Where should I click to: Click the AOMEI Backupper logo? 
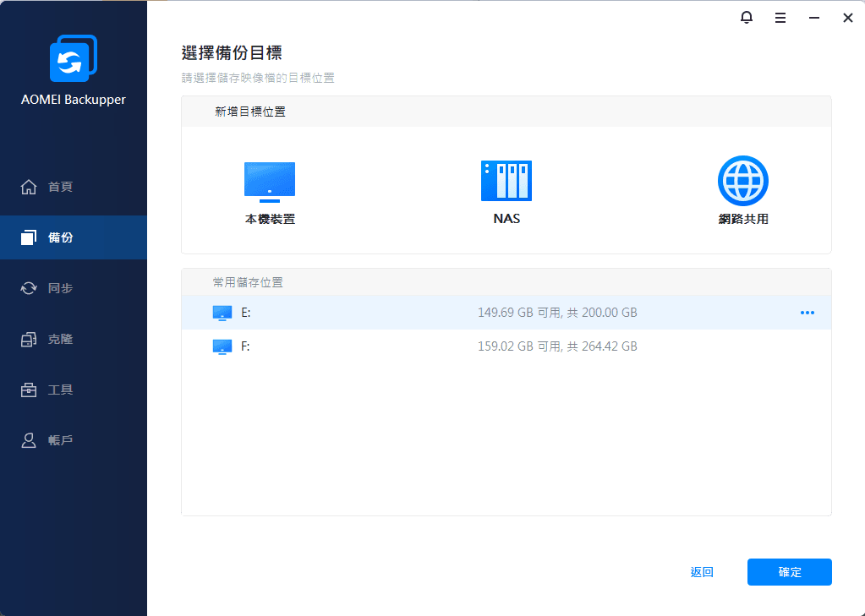tap(74, 58)
